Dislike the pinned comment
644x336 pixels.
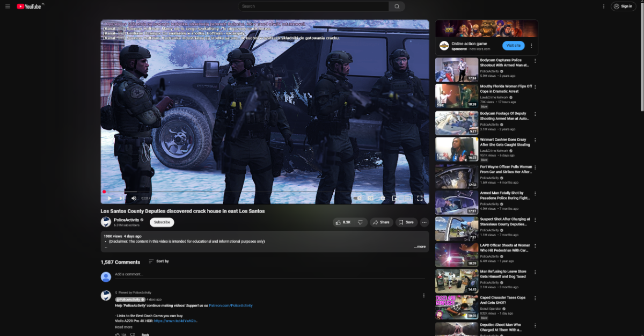pyautogui.click(x=133, y=334)
